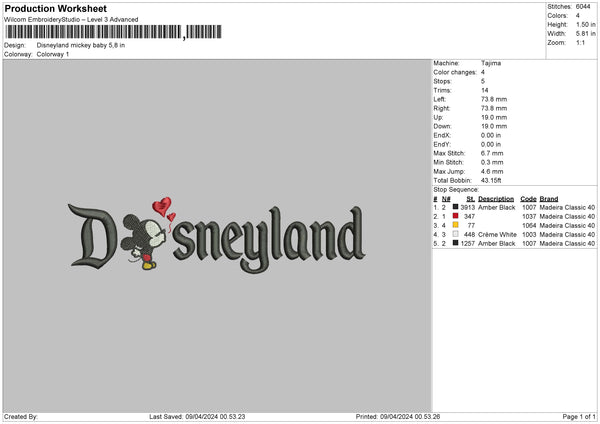Click thread code 1037 in the red row

[529, 217]
